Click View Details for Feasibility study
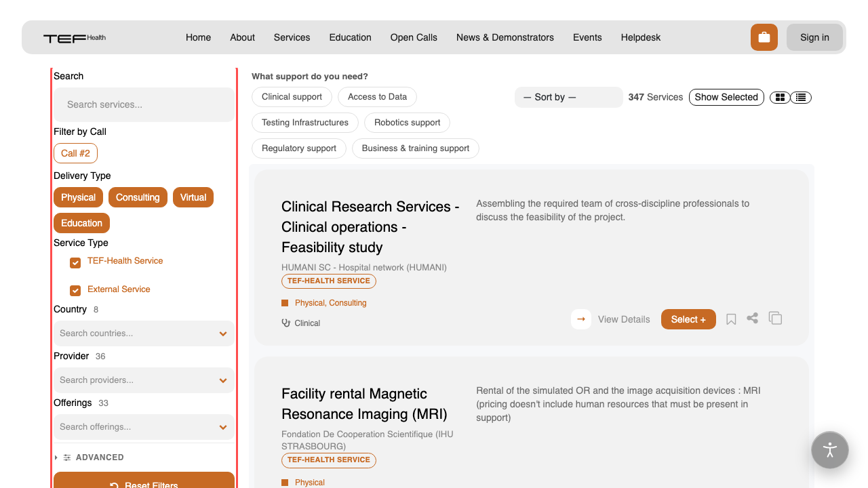This screenshot has height=488, width=868. pyautogui.click(x=624, y=319)
